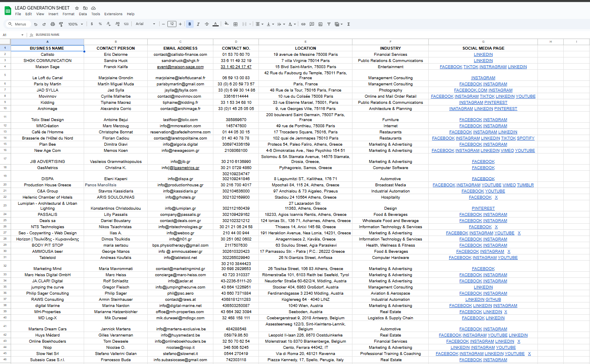Open Text rotation dropdown
This screenshot has width=590, height=364.
pyautogui.click(x=292, y=24)
